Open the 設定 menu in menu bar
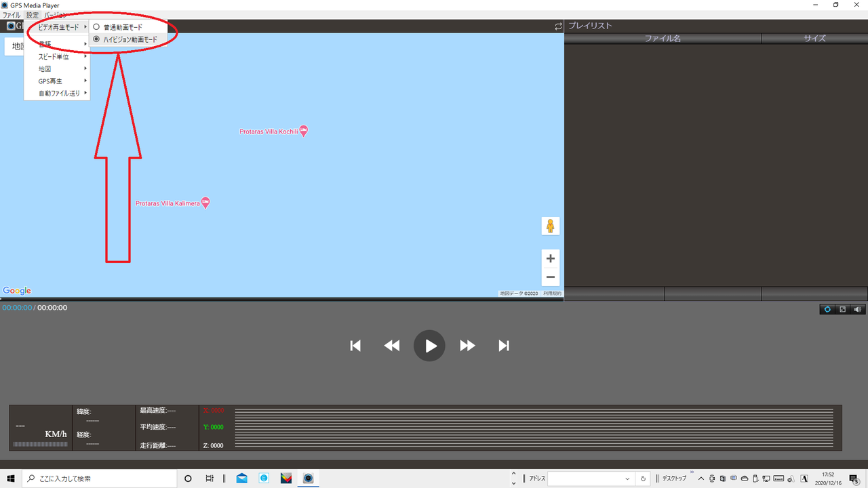 point(33,15)
